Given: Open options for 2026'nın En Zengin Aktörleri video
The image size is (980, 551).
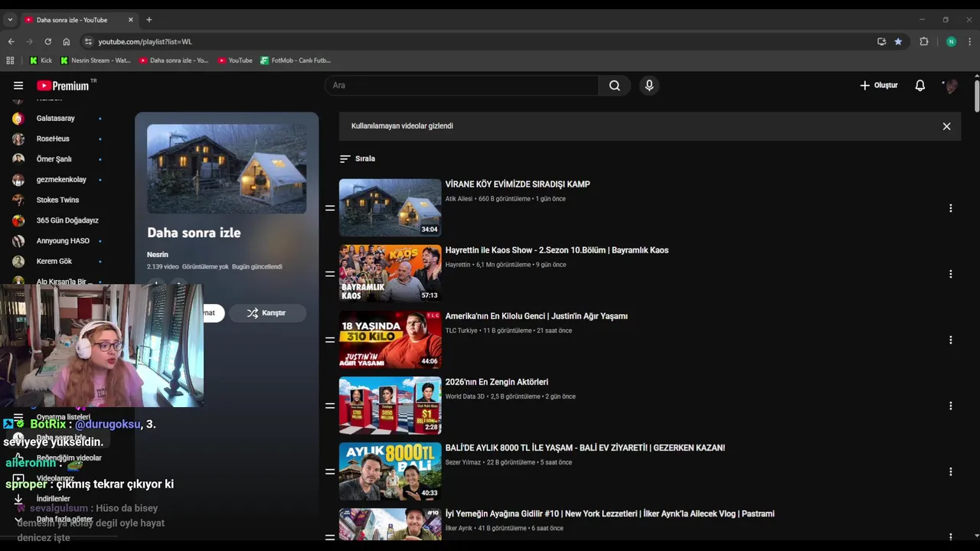Looking at the screenshot, I should (950, 406).
